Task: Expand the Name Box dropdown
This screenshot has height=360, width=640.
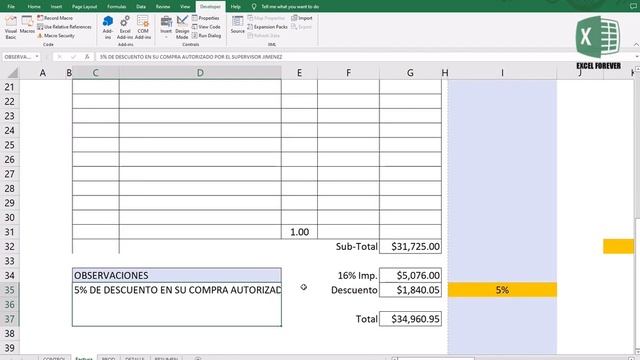Action: tap(37, 57)
